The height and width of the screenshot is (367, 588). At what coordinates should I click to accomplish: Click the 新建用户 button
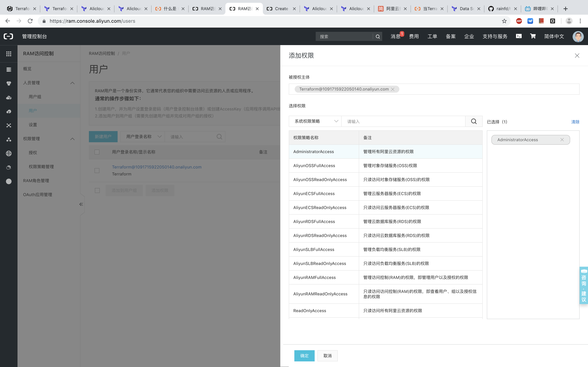point(103,136)
